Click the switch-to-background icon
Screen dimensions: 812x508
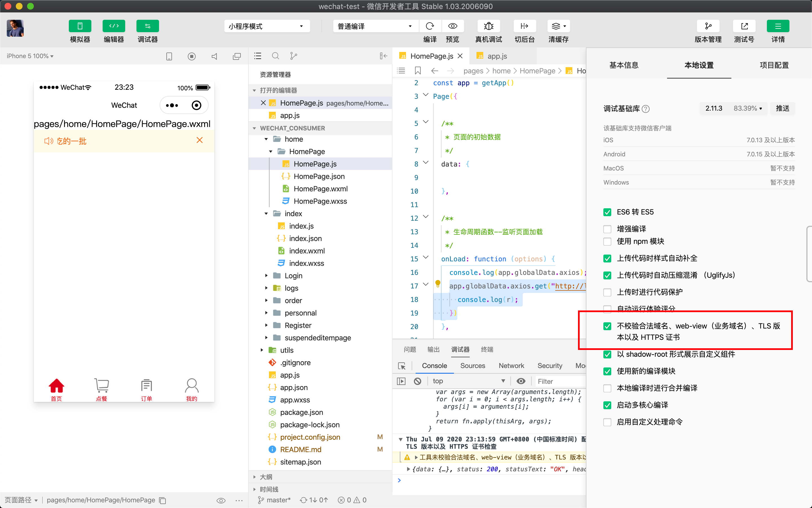(x=524, y=26)
